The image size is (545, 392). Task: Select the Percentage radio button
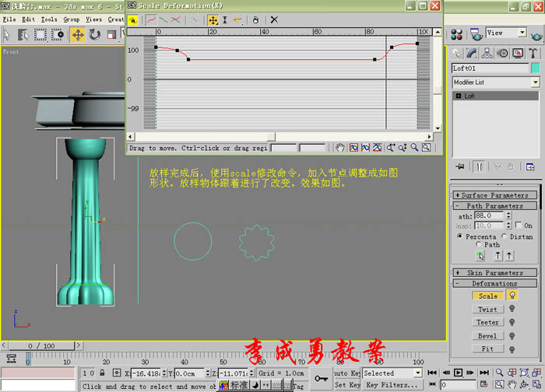[x=460, y=236]
